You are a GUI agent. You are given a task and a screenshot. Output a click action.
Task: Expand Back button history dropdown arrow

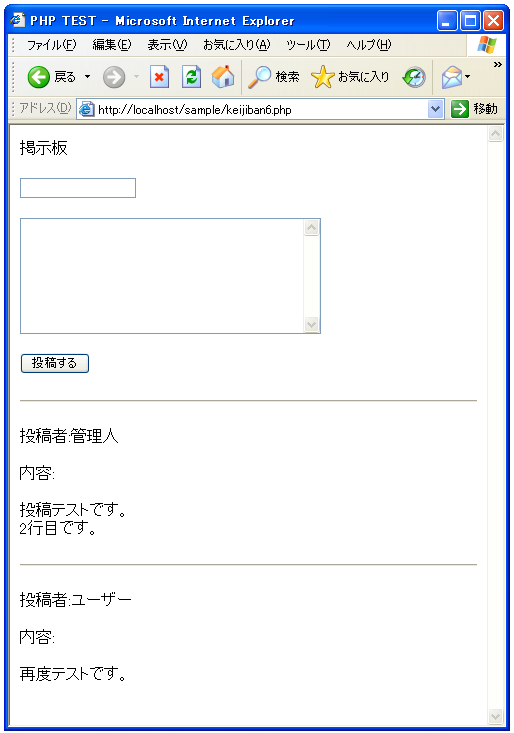tap(87, 77)
